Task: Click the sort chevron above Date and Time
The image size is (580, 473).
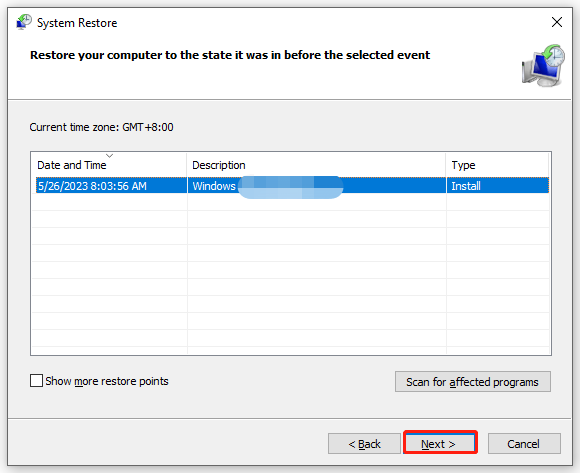Action: [x=109, y=156]
